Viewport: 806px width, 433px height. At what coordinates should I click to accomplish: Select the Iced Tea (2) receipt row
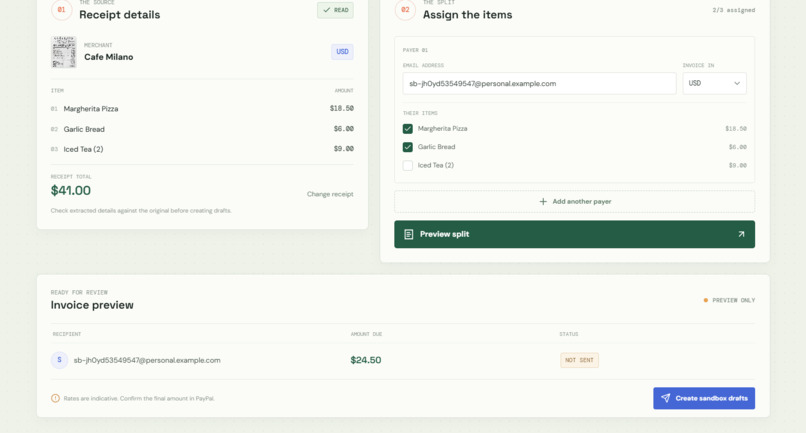202,149
